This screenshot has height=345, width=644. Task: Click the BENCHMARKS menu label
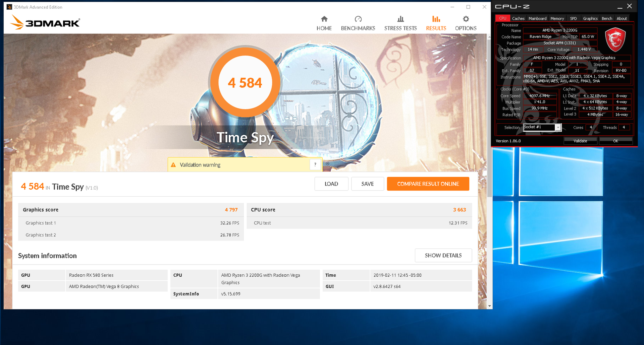pos(358,28)
